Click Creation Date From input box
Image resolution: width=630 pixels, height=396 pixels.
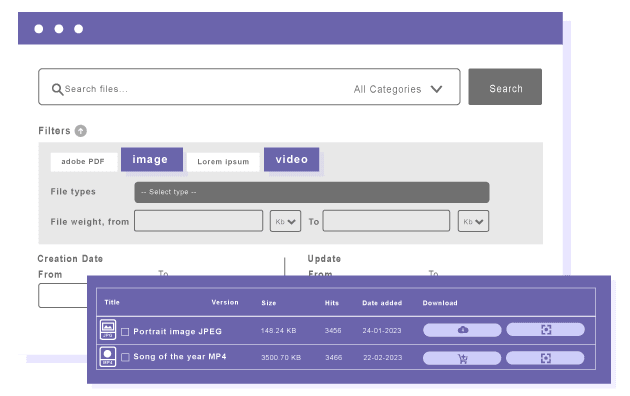point(63,296)
